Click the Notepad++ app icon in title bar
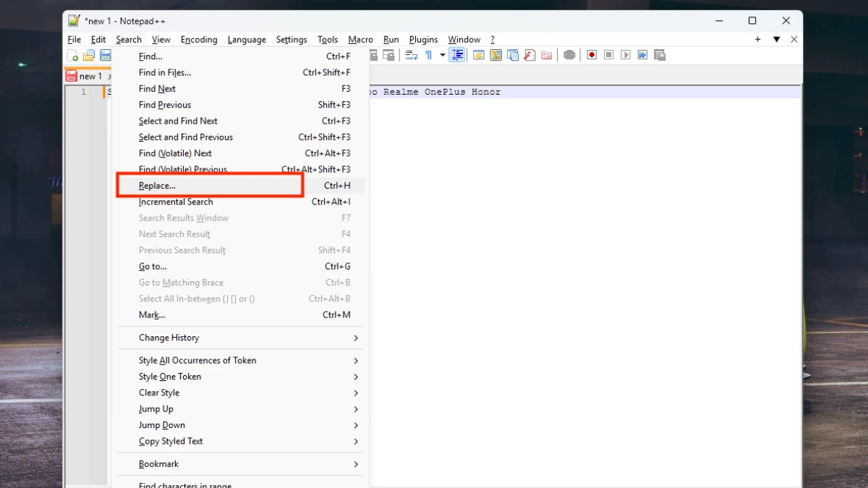This screenshot has height=488, width=868. 74,20
